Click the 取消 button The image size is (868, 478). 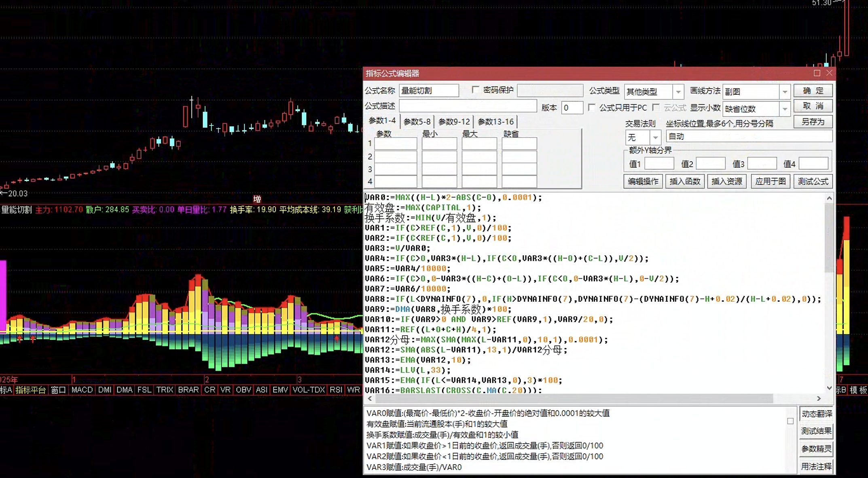[x=813, y=106]
